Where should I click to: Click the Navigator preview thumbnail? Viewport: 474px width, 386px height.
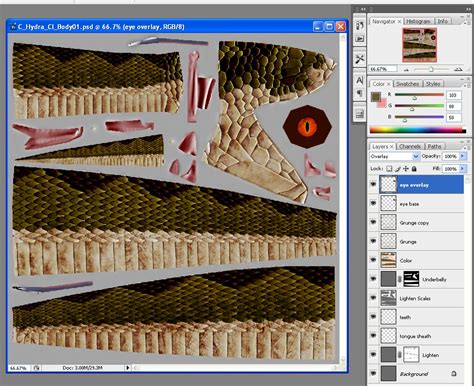(x=419, y=45)
